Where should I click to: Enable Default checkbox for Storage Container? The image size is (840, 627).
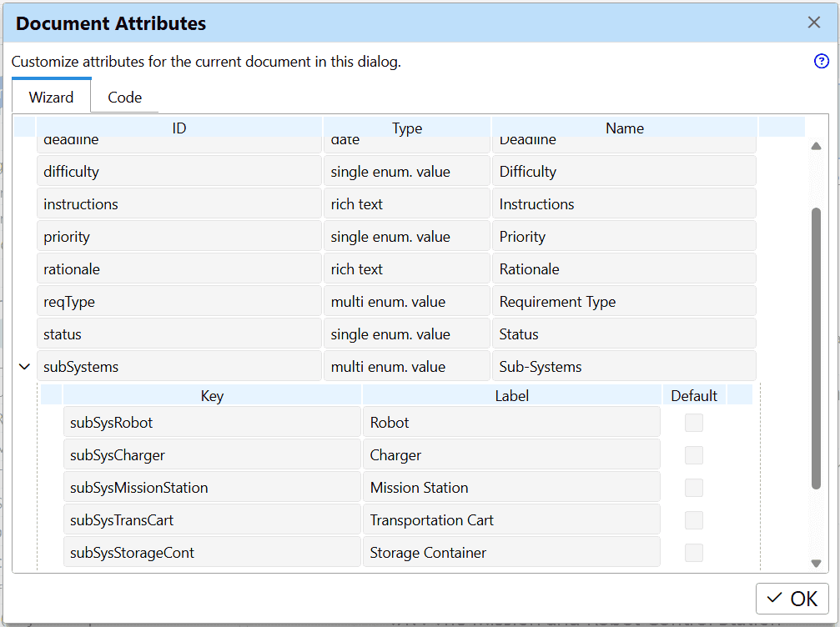[x=693, y=551]
